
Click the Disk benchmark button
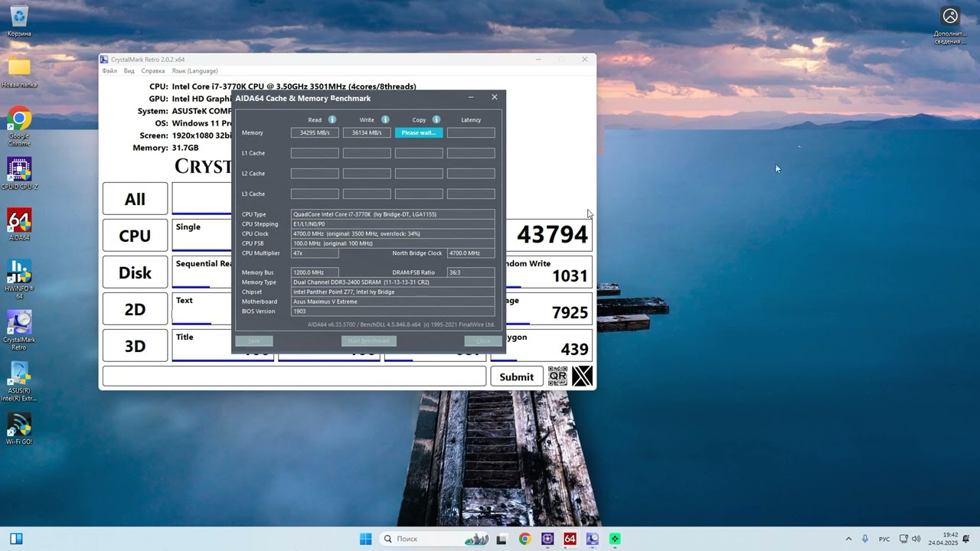pyautogui.click(x=135, y=272)
